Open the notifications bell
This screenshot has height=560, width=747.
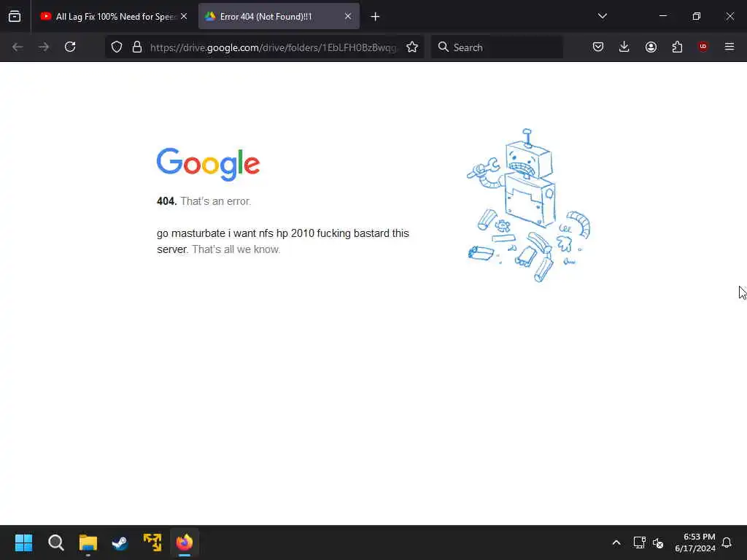[x=727, y=542]
